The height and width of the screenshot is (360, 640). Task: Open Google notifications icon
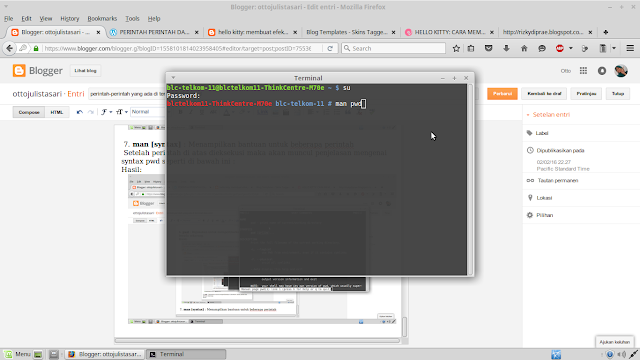(x=602, y=71)
